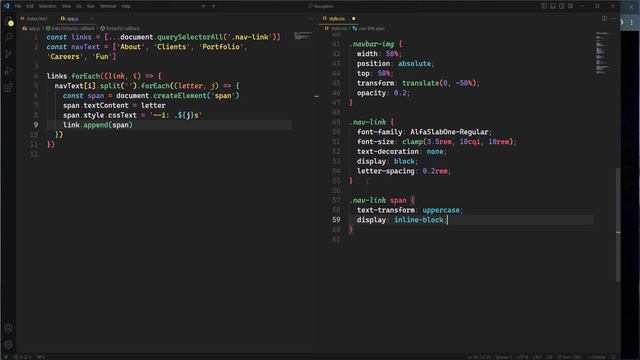The image size is (640, 360).
Task: Click the last forEach() callback breadcrumb
Action: tap(120, 28)
